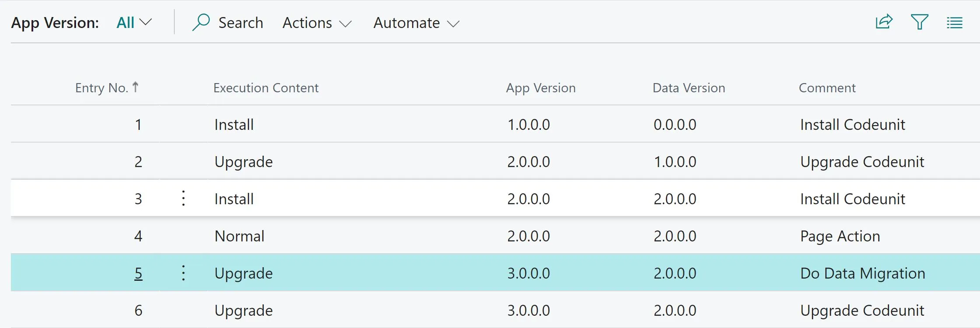The height and width of the screenshot is (328, 980).
Task: Open the Automate dropdown menu
Action: 416,23
